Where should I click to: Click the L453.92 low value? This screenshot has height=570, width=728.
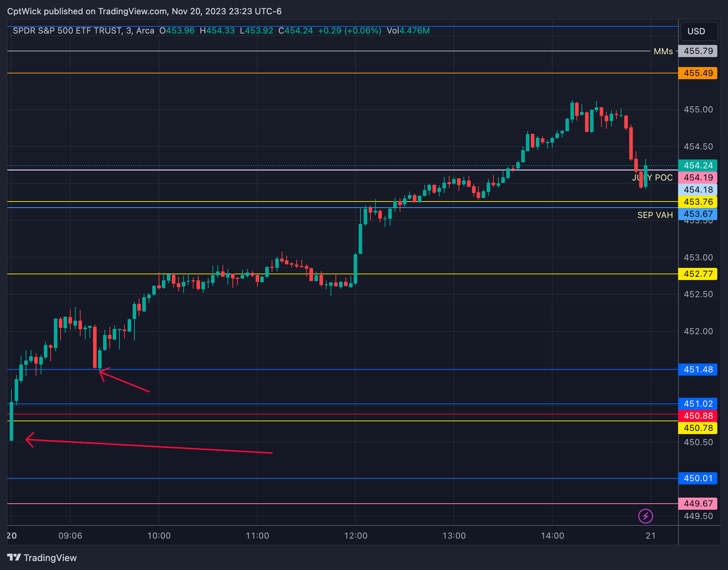tap(256, 31)
